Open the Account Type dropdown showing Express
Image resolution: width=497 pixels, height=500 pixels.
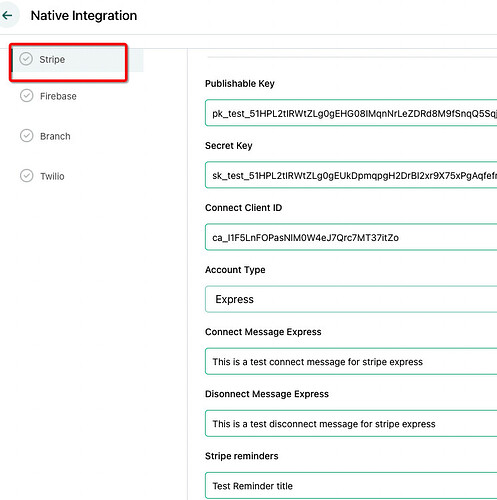click(x=351, y=299)
